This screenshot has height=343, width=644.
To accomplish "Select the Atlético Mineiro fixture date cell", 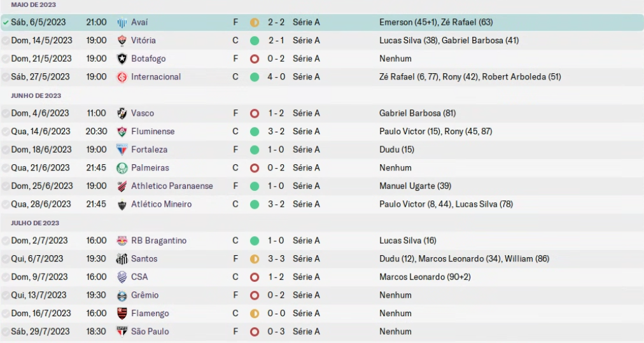I will click(x=41, y=204).
